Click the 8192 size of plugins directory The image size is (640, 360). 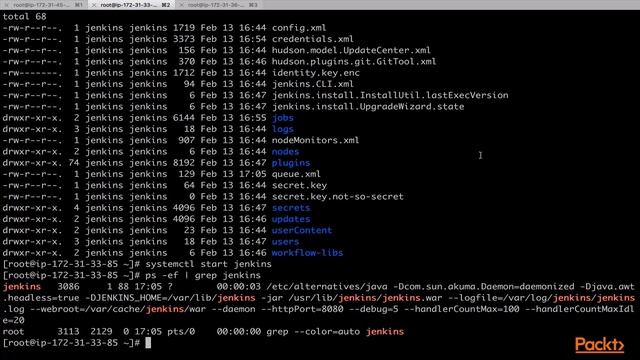[x=184, y=162]
